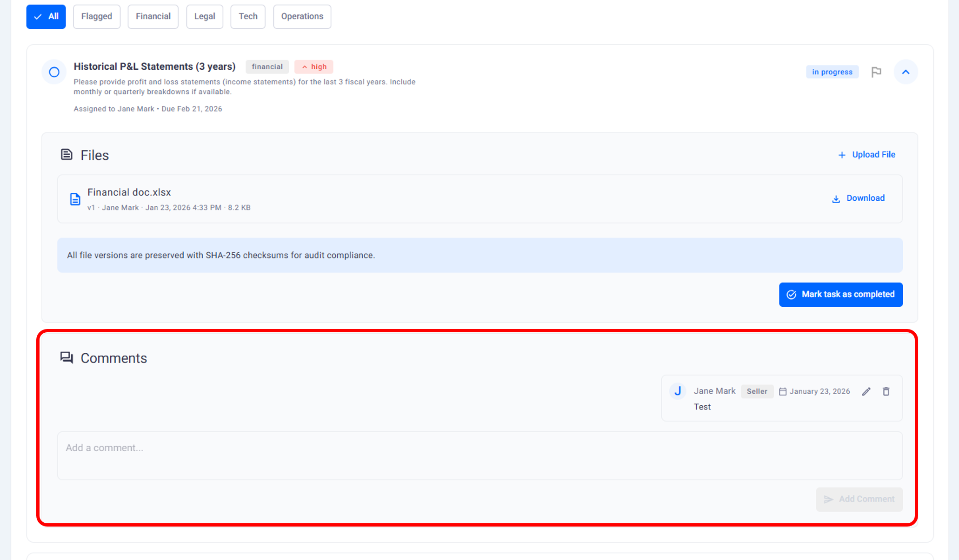Delete Jane Mark's Test comment
959x560 pixels.
point(886,392)
